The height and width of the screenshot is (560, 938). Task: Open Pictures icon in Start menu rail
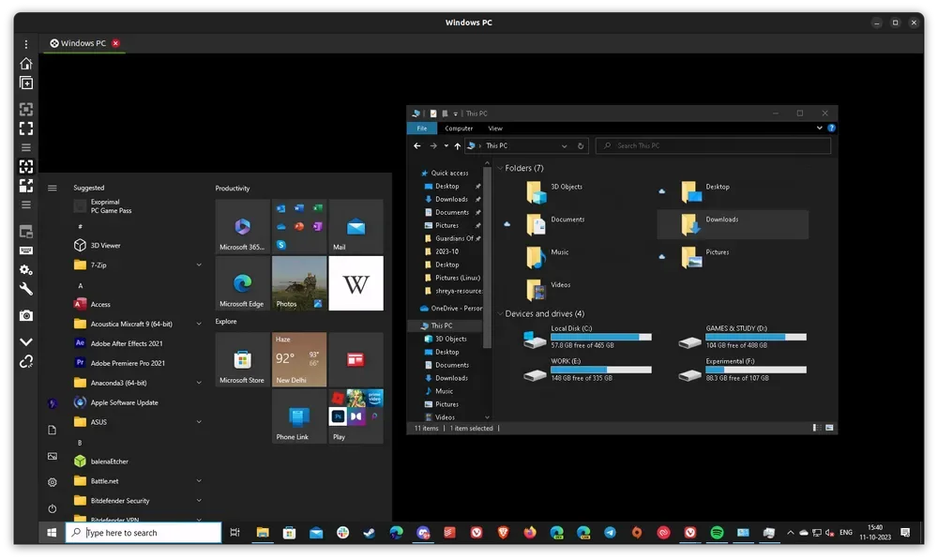point(52,456)
